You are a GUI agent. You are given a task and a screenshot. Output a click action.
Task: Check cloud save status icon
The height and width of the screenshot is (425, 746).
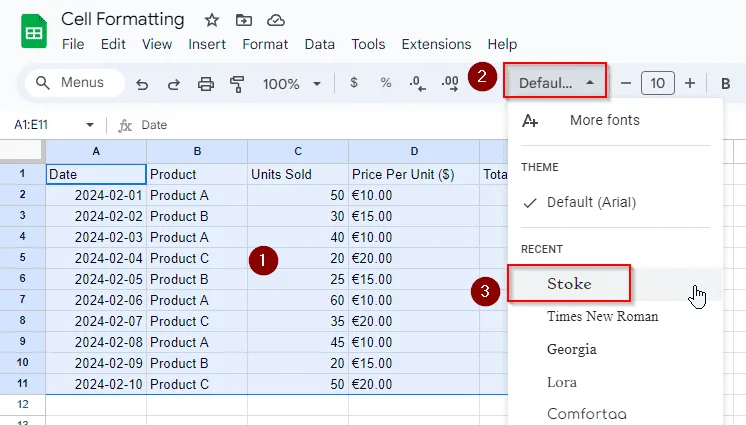pyautogui.click(x=275, y=20)
